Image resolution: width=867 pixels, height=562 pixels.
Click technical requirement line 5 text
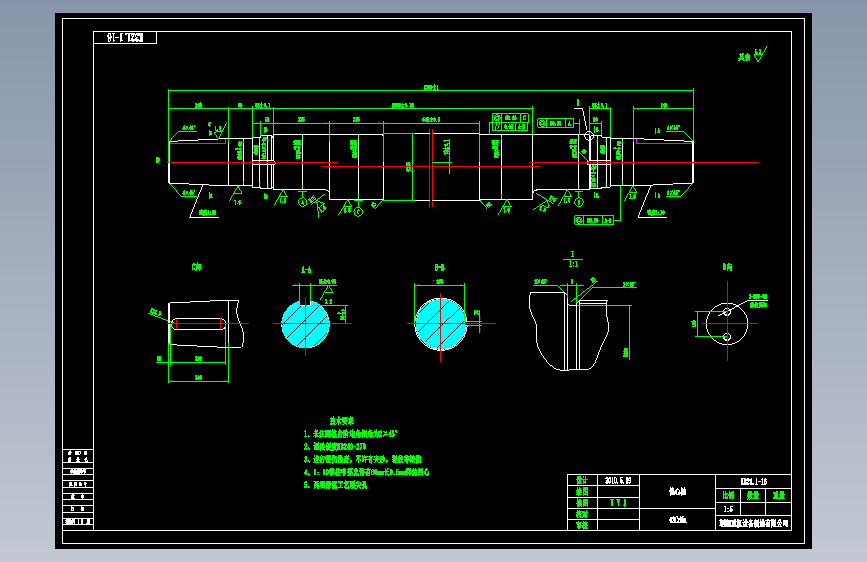click(335, 485)
